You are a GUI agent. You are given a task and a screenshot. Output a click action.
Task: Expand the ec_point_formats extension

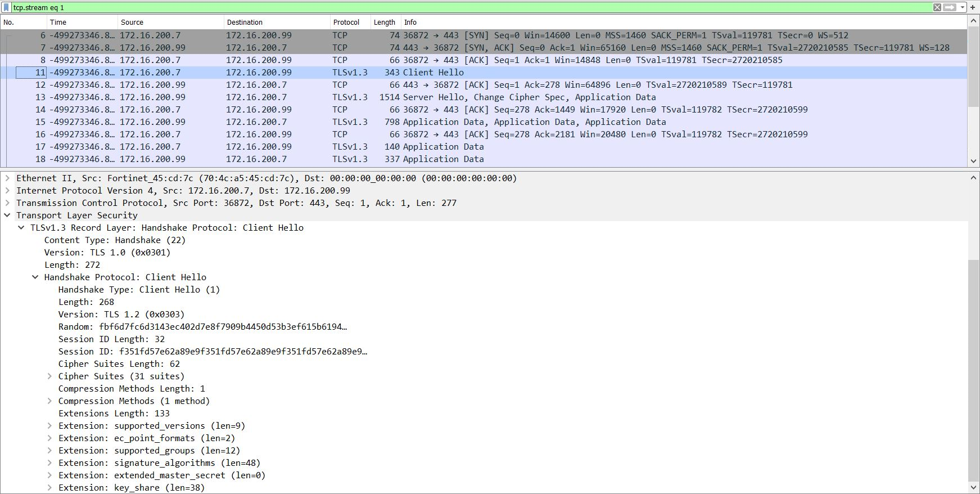click(x=49, y=438)
